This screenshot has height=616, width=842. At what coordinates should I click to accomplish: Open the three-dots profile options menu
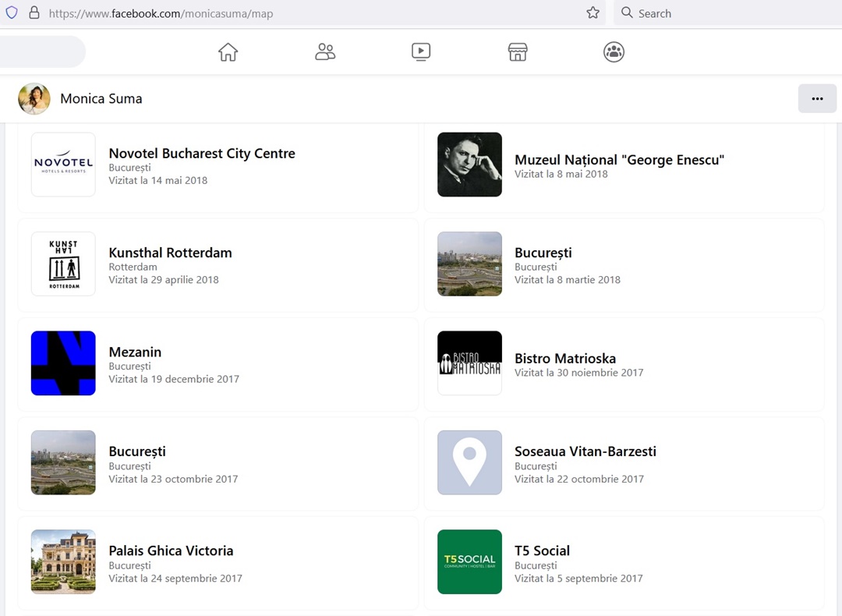point(817,99)
